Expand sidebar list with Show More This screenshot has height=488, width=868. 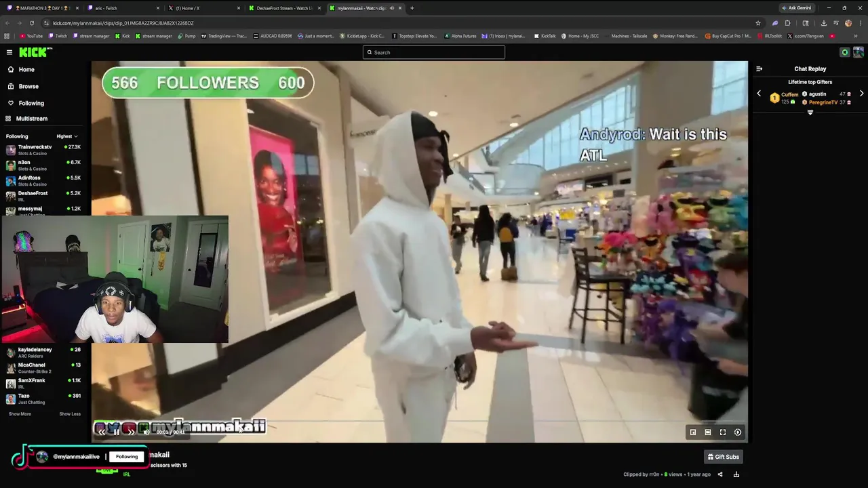point(20,414)
